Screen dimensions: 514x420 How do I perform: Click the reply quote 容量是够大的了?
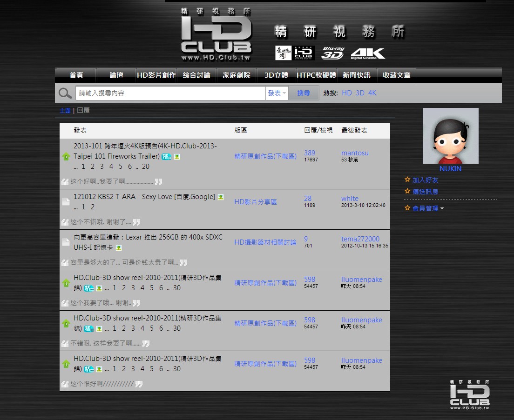point(124,262)
